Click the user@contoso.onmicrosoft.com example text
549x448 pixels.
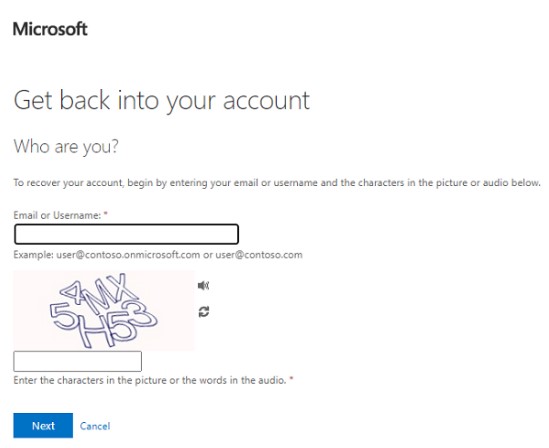click(x=128, y=255)
